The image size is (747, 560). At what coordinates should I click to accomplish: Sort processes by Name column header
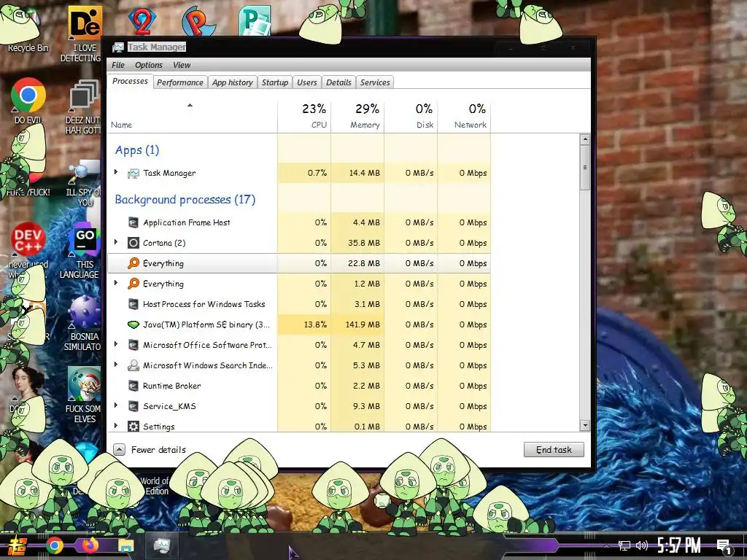(x=192, y=116)
